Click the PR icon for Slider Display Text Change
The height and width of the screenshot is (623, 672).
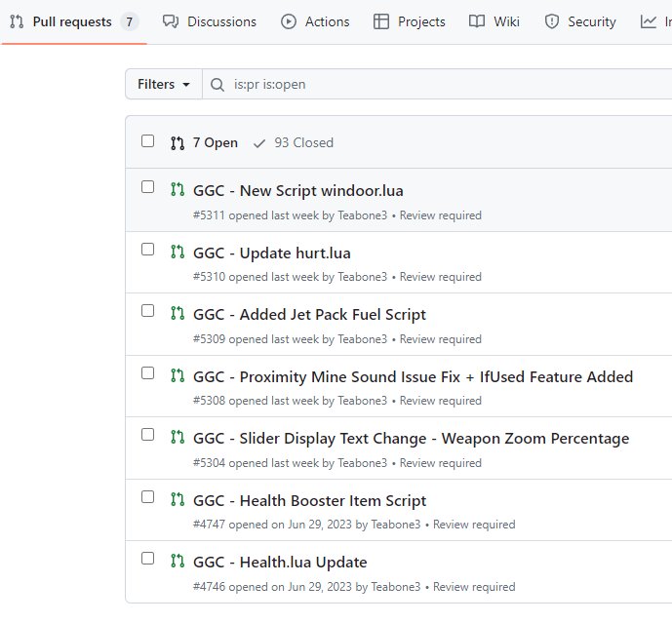point(177,438)
